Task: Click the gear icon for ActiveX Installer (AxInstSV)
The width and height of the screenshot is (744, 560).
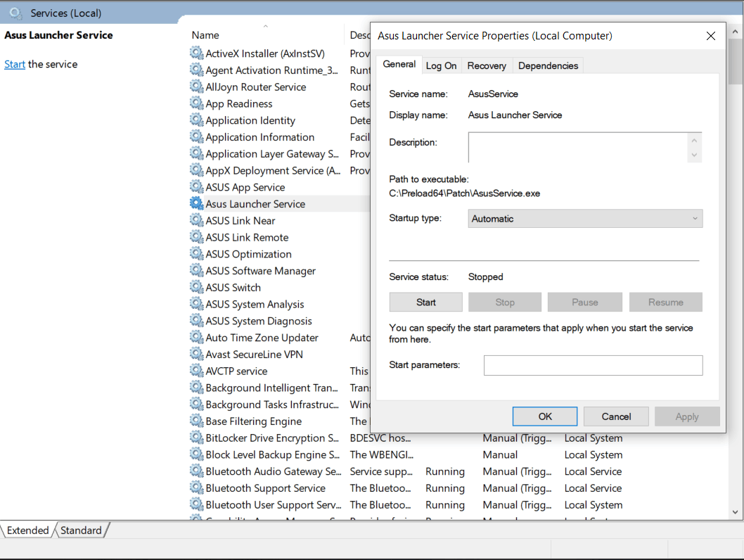Action: pos(196,53)
